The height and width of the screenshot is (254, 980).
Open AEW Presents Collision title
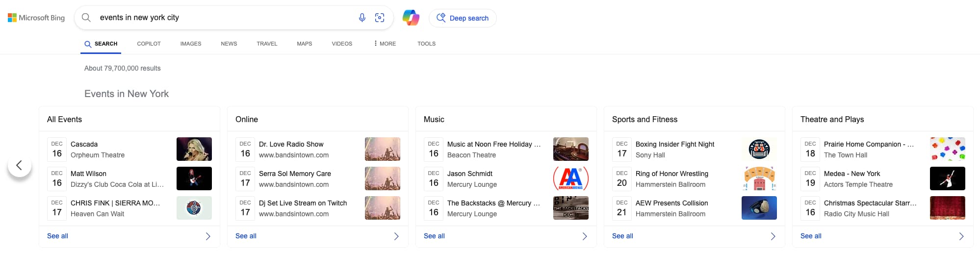point(671,203)
